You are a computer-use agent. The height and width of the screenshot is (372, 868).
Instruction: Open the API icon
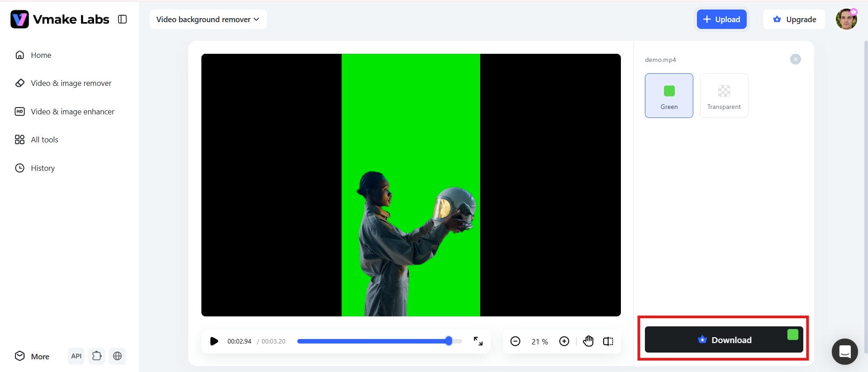pyautogui.click(x=76, y=356)
